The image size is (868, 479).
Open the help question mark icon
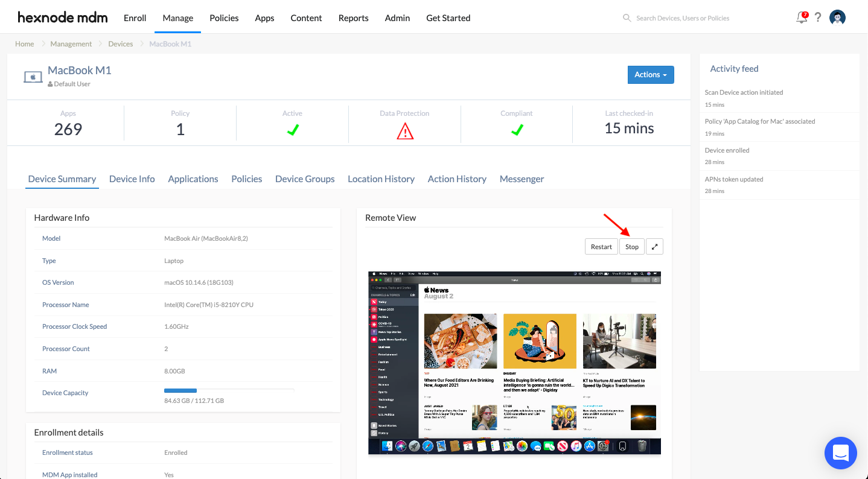(x=818, y=17)
